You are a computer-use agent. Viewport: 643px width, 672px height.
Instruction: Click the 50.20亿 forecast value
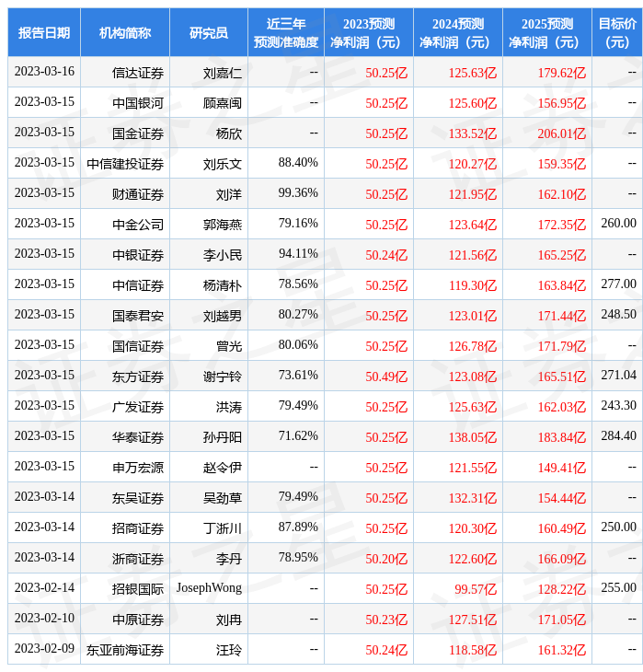pos(386,559)
